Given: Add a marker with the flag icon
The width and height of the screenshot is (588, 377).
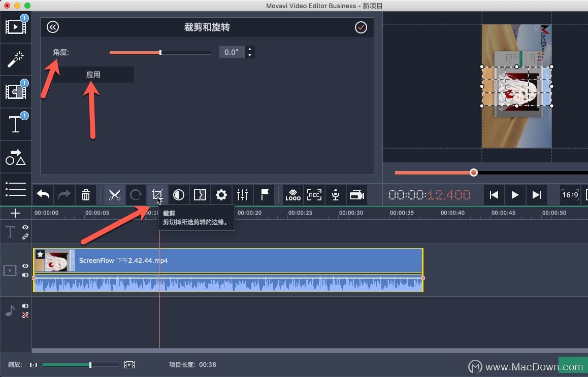Looking at the screenshot, I should pos(265,195).
